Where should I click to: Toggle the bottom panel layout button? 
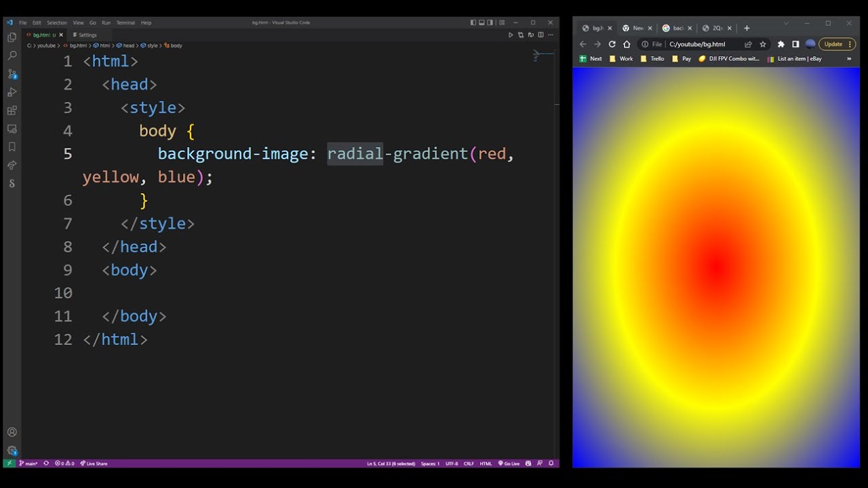[482, 22]
